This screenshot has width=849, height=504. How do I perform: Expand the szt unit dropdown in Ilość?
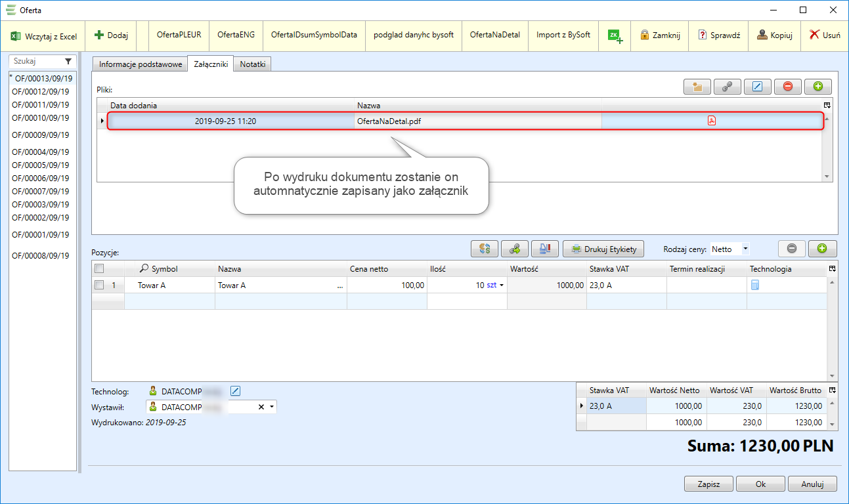(x=502, y=285)
